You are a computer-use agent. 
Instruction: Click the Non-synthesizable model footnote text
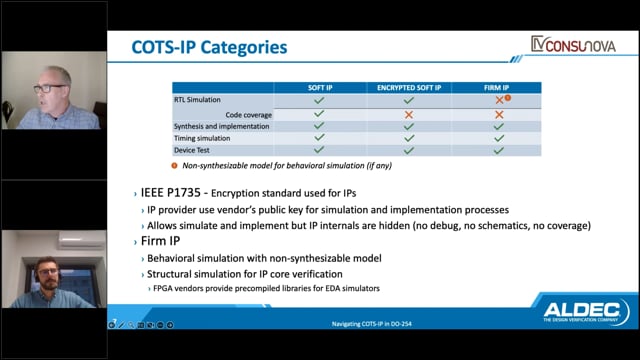point(287,166)
